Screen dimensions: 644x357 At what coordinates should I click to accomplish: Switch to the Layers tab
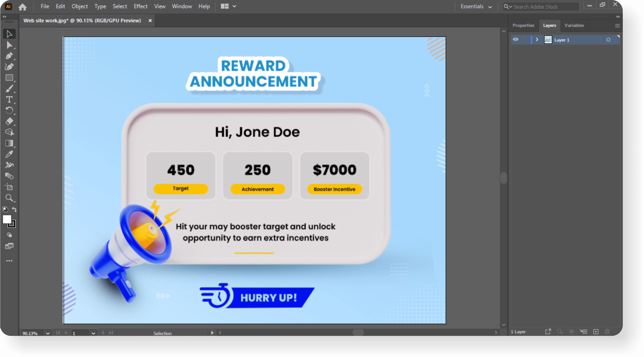click(x=549, y=25)
